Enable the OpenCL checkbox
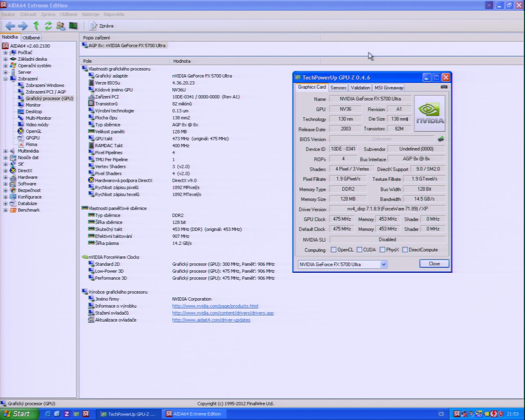This screenshot has height=420, width=525. [x=333, y=250]
